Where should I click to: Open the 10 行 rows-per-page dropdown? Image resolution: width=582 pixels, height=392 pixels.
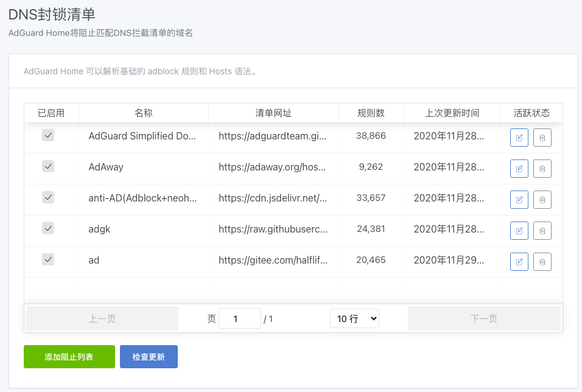354,318
